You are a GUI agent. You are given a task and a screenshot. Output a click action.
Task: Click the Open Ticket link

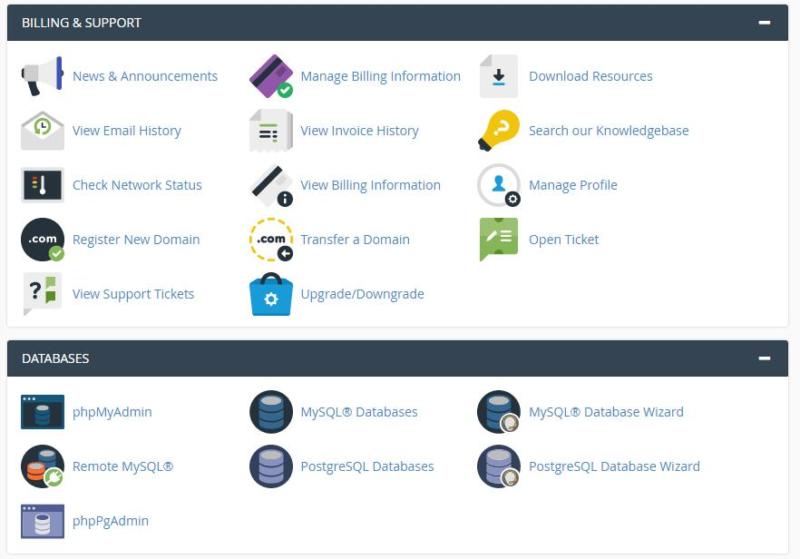pos(563,240)
